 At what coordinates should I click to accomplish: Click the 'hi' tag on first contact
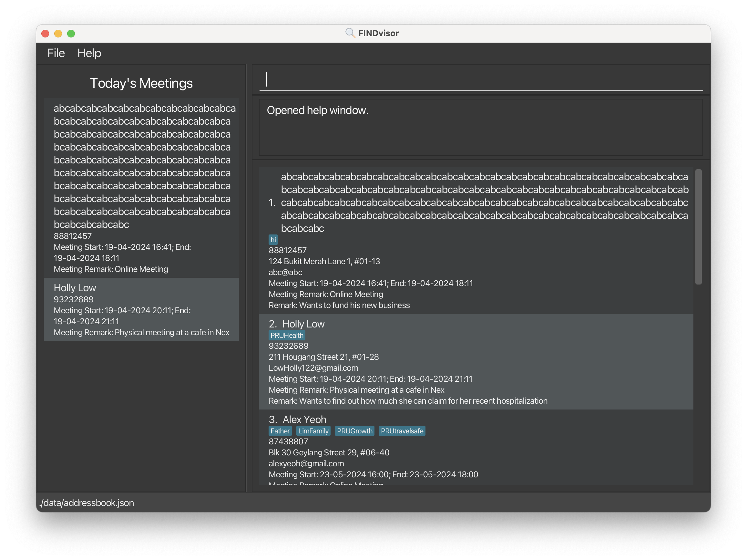(x=273, y=240)
